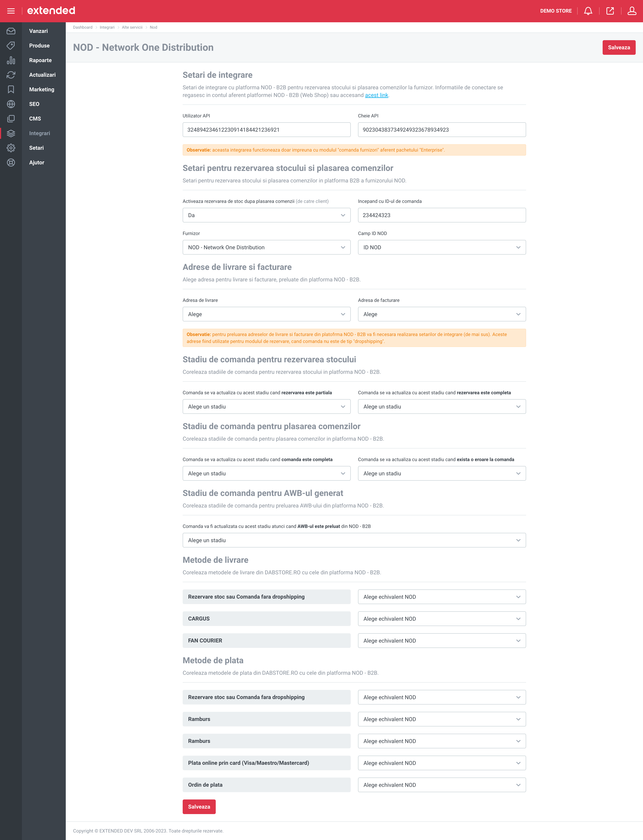Toggle the hamburger menu icon
The width and height of the screenshot is (643, 840).
tap(11, 11)
